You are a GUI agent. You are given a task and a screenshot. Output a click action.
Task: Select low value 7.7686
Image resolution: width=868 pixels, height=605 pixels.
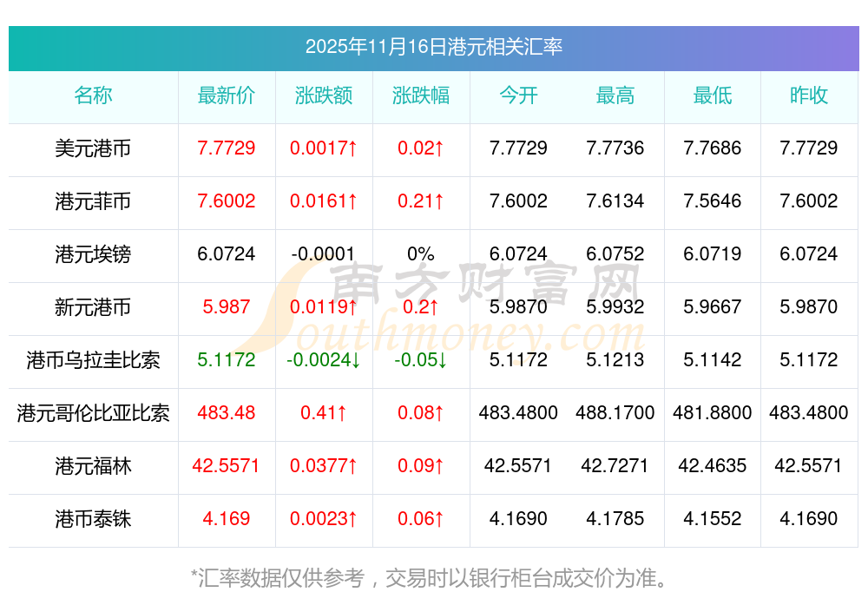pyautogui.click(x=713, y=148)
